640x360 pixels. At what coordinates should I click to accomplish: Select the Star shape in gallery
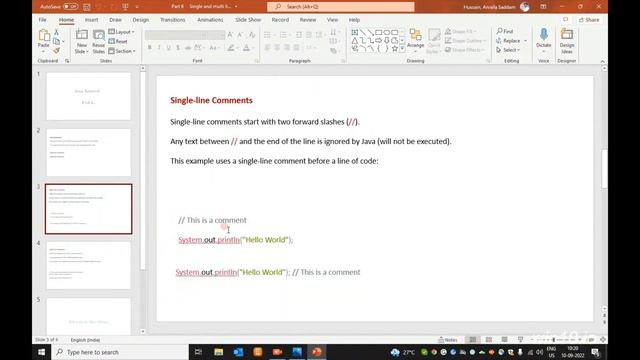coord(394,49)
